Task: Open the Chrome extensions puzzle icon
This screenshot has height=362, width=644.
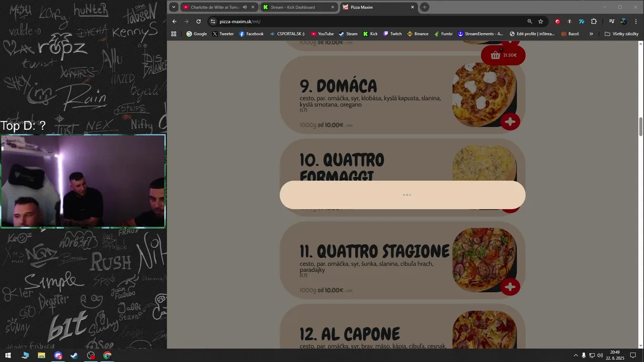Action: [x=594, y=21]
